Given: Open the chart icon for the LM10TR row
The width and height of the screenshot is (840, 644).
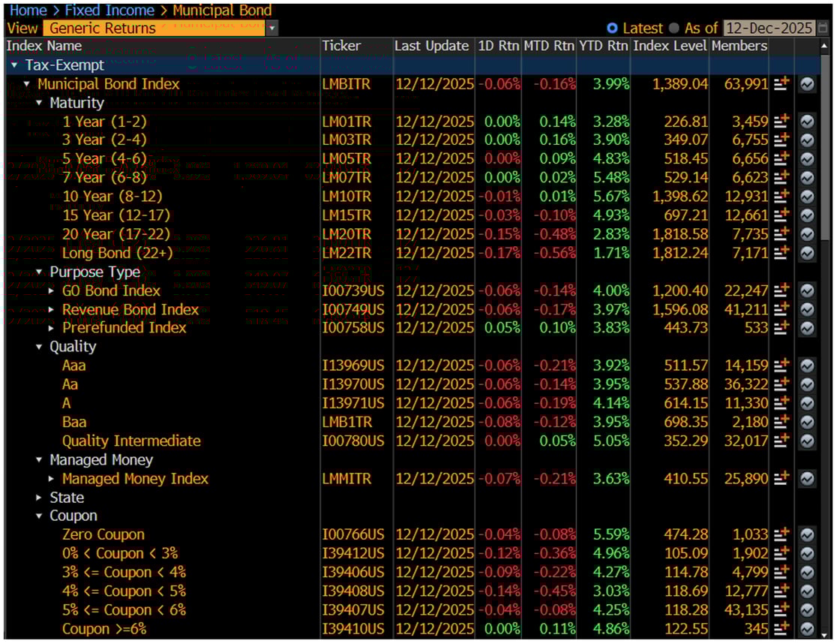Looking at the screenshot, I should coord(806,197).
